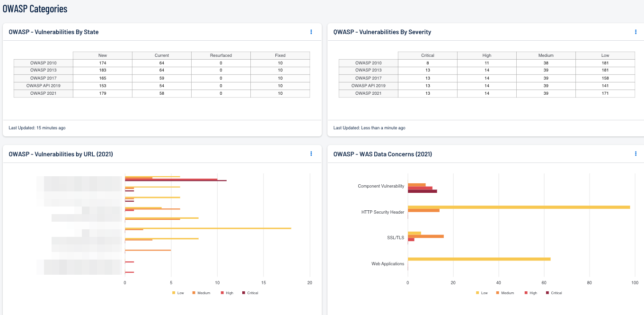Toggle Low legend in Vulnerabilities by URL chart
The width and height of the screenshot is (644, 315).
click(x=178, y=293)
